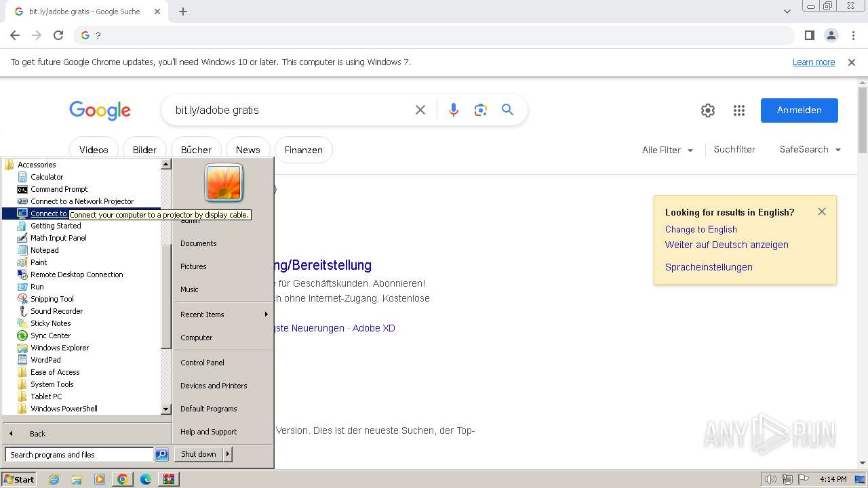Search by image with Google Lens icon
This screenshot has height=488, width=868.
tap(481, 110)
